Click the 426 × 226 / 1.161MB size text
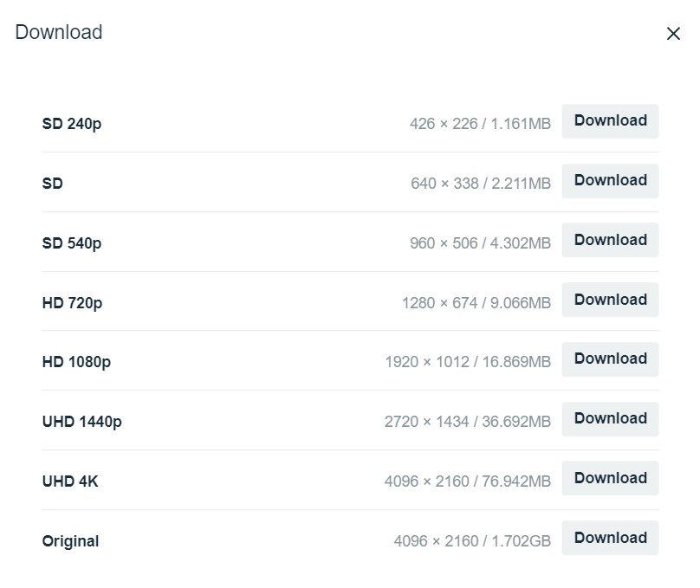Image resolution: width=700 pixels, height=588 pixels. point(480,124)
